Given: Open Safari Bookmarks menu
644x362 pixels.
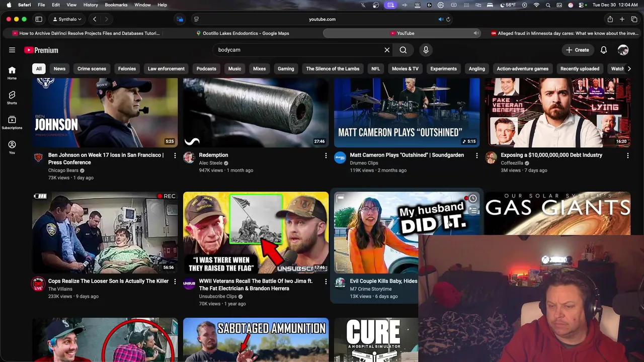Looking at the screenshot, I should point(116,5).
